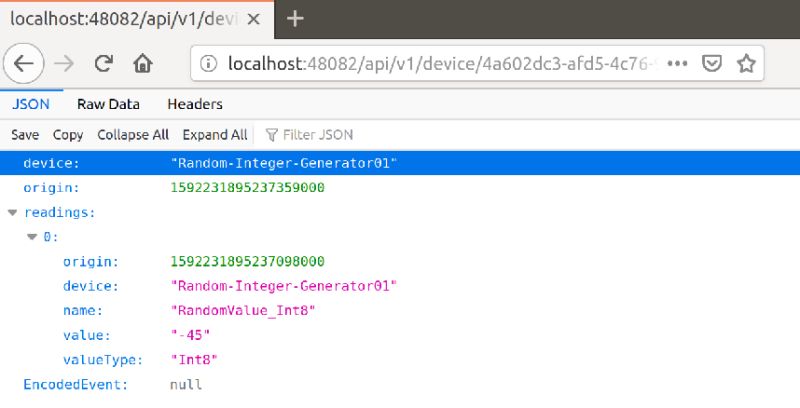Click the Copy button
This screenshot has width=800, height=408.
pos(68,135)
